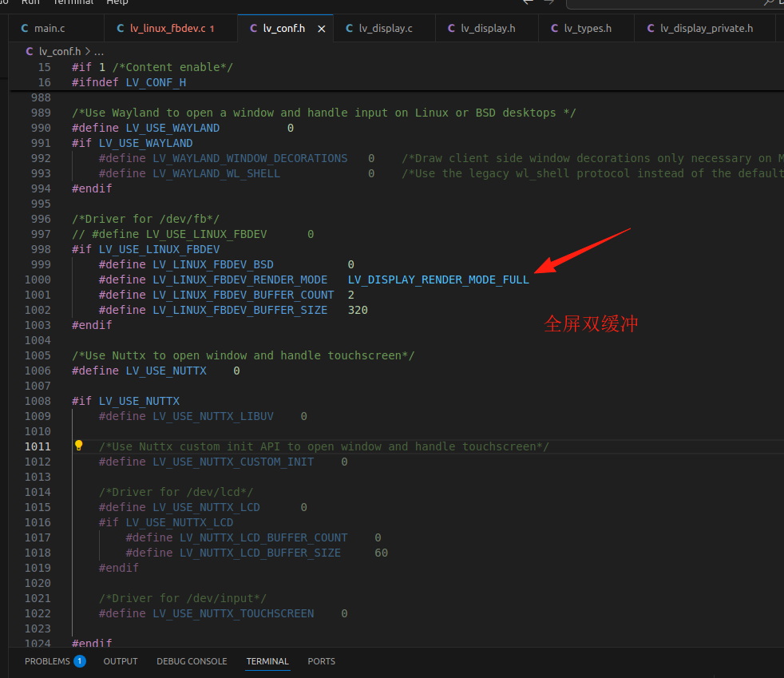Expand the ellipsis in the breadcrumb bar
The height and width of the screenshot is (678, 784).
99,50
